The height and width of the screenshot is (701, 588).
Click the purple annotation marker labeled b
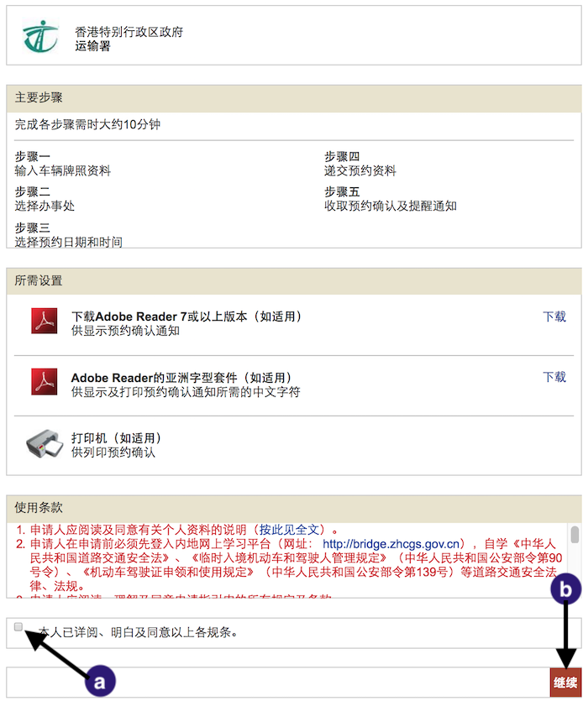point(566,590)
